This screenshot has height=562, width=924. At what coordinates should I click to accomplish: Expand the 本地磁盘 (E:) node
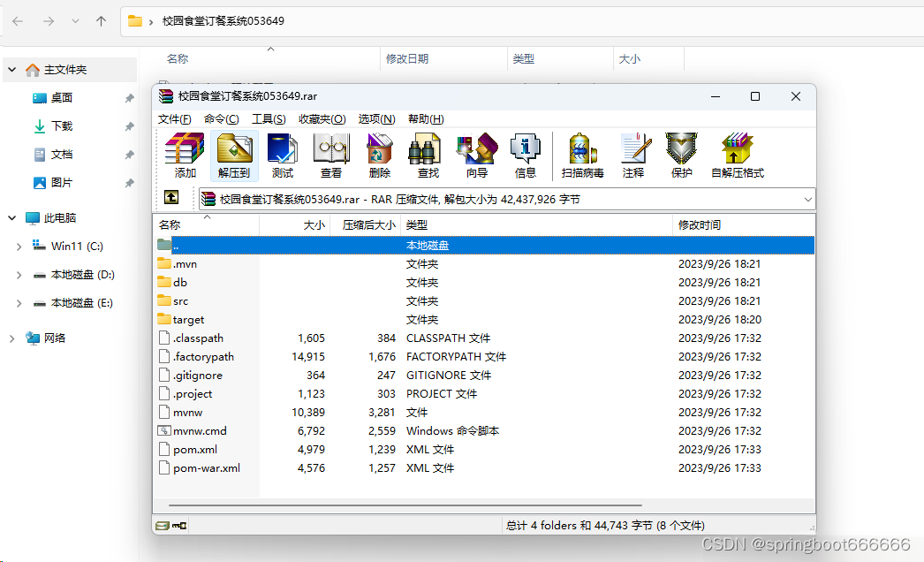19,303
